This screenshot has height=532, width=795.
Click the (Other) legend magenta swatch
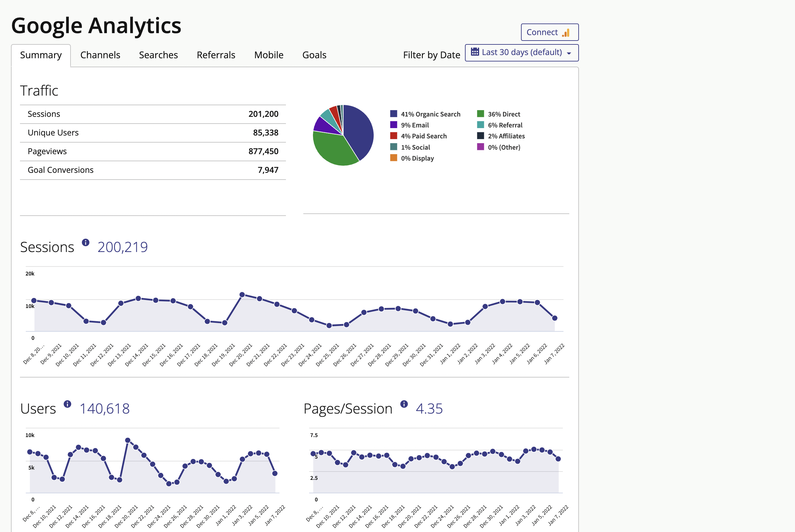[480, 146]
